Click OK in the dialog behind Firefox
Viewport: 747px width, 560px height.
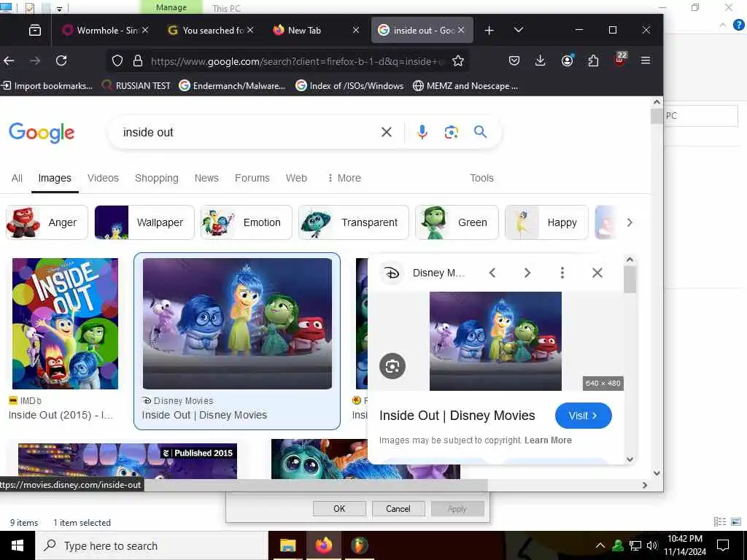pyautogui.click(x=339, y=508)
